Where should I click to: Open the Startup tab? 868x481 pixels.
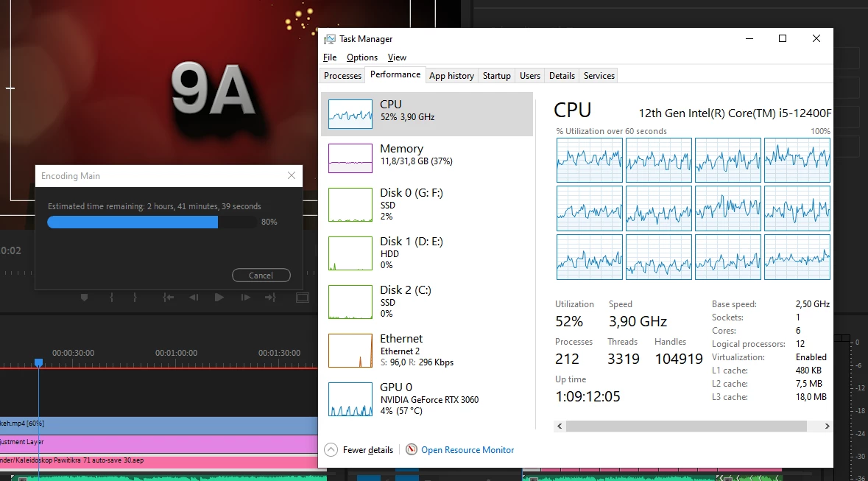tap(496, 76)
